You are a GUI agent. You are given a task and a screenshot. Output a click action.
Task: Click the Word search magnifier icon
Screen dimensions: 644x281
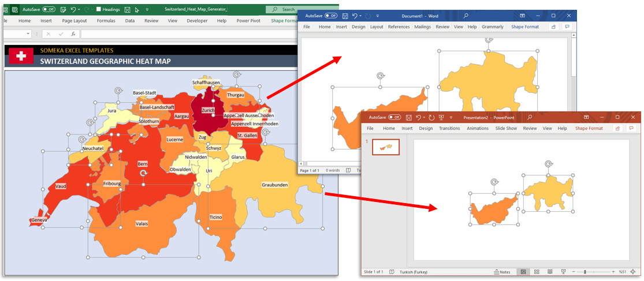coord(466,16)
